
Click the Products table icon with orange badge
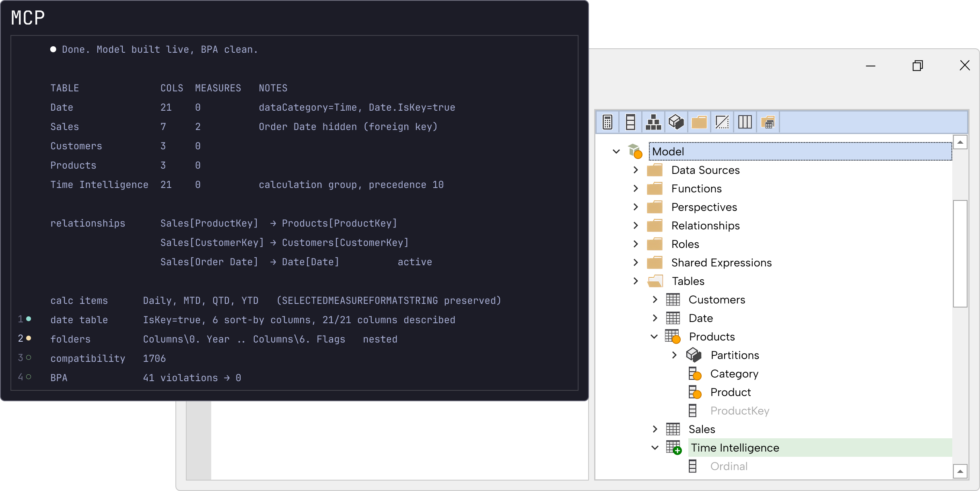[x=673, y=336]
